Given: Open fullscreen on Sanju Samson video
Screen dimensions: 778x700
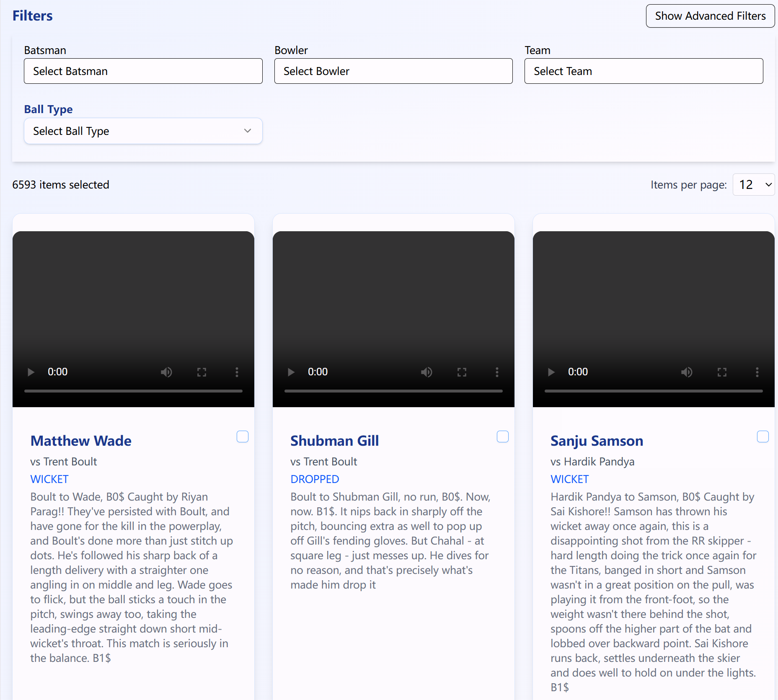Looking at the screenshot, I should pyautogui.click(x=722, y=372).
